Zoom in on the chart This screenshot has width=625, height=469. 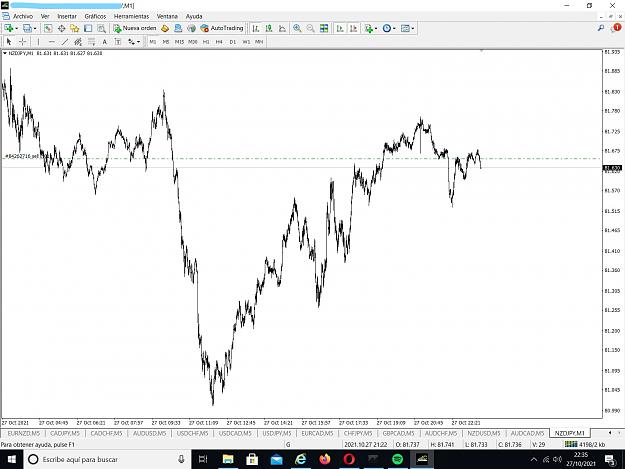click(297, 28)
